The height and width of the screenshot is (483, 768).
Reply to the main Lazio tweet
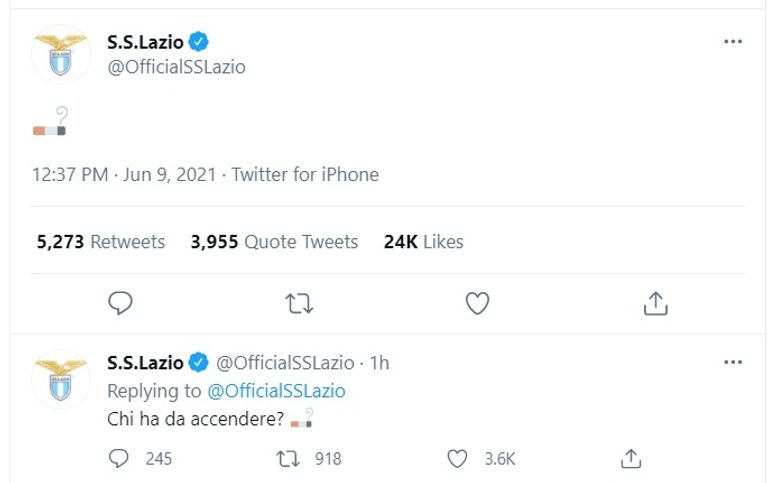[120, 302]
